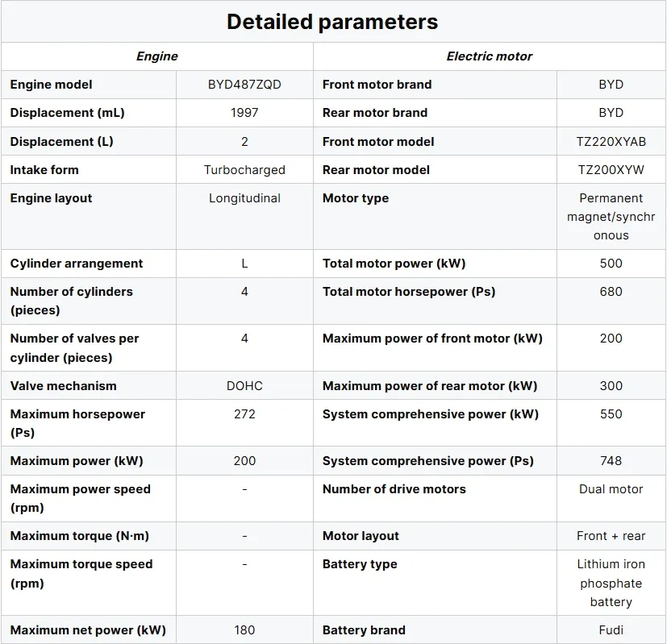
Task: Select the Front + rear motor layout cell
Action: click(611, 536)
